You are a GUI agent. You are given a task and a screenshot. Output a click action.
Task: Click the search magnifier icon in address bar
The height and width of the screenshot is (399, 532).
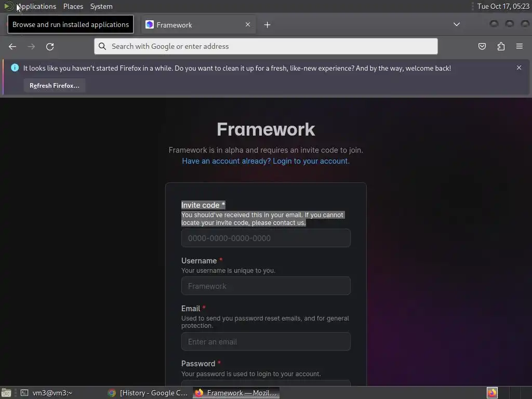point(102,46)
